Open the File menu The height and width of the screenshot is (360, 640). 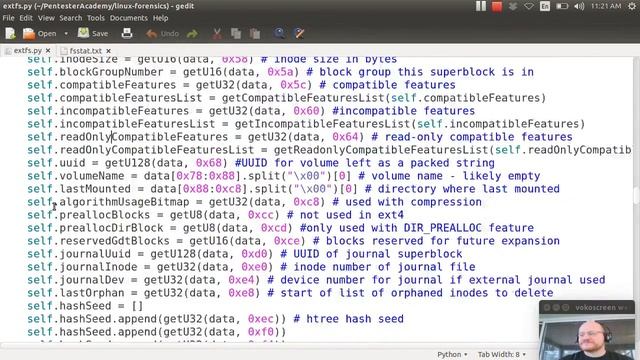pos(8,18)
